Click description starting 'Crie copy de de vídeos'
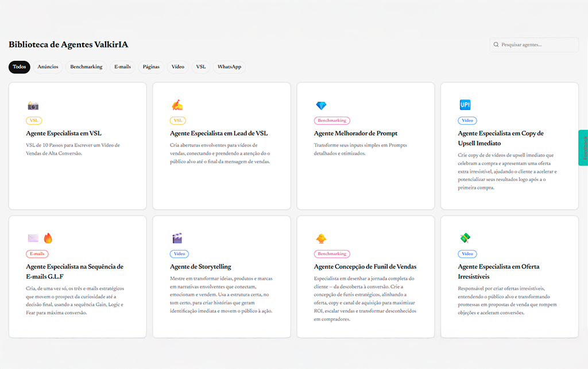This screenshot has width=588, height=369. [508, 171]
